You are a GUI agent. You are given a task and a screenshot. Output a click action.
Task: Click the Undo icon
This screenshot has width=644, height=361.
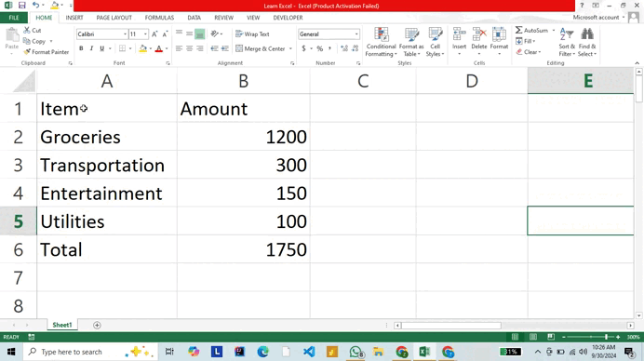pos(35,6)
